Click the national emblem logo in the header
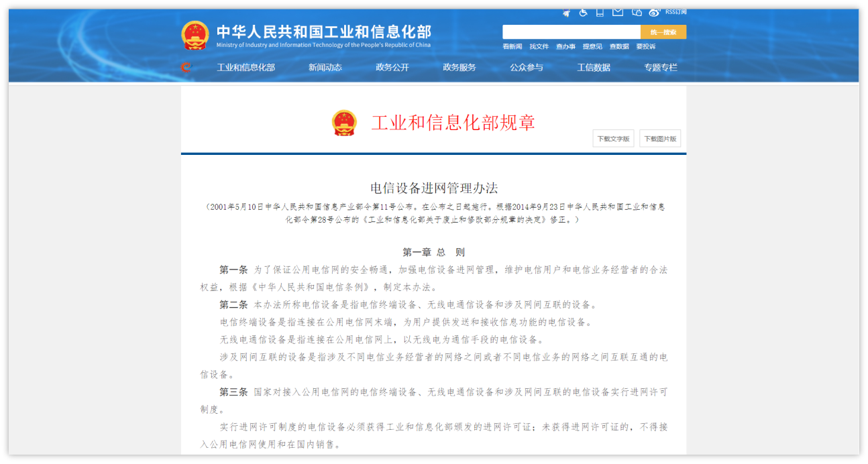 click(194, 32)
